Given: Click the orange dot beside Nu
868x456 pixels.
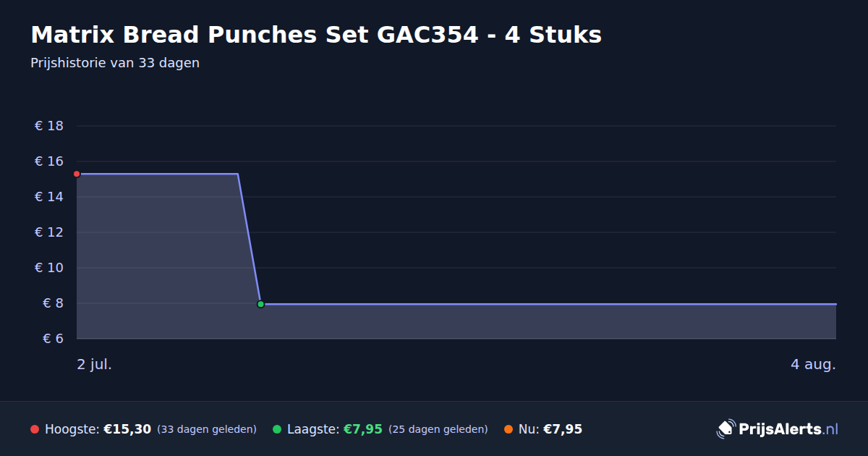Looking at the screenshot, I should (x=509, y=429).
